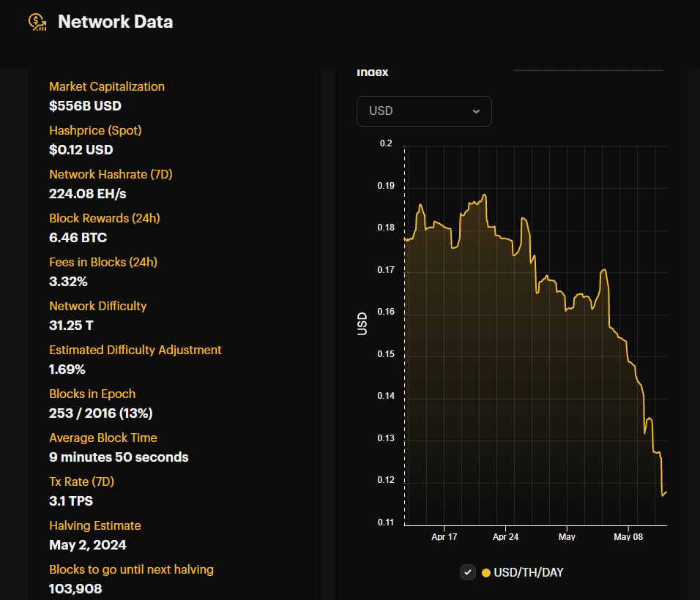Open the USD currency dropdown
Viewport: 700px width, 600px height.
[x=424, y=111]
